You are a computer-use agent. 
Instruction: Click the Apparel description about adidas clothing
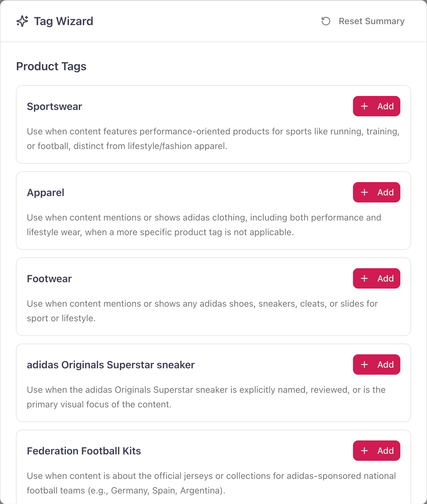click(204, 225)
